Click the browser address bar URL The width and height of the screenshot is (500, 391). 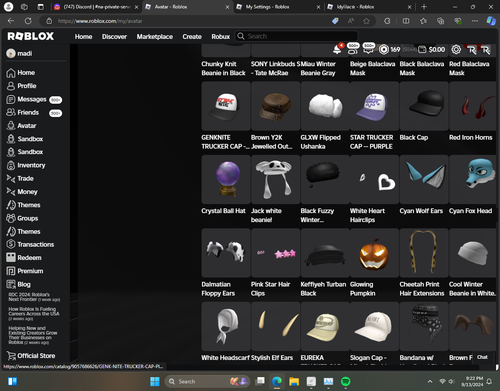click(x=100, y=21)
